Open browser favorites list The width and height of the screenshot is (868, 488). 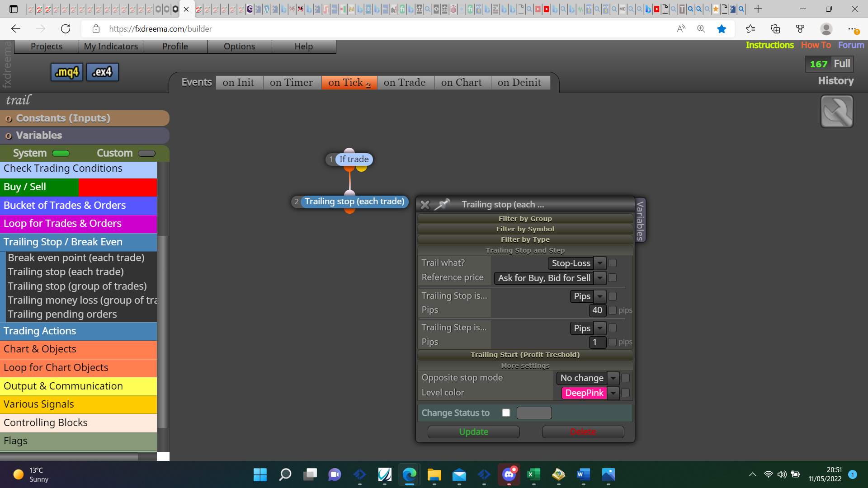pos(750,29)
